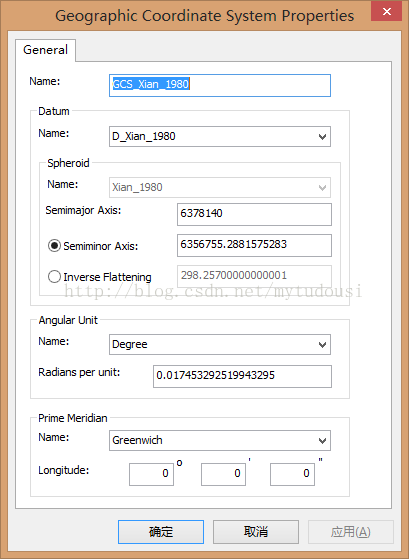The width and height of the screenshot is (409, 560).
Task: Click the Longitude degrees field
Action: click(151, 474)
